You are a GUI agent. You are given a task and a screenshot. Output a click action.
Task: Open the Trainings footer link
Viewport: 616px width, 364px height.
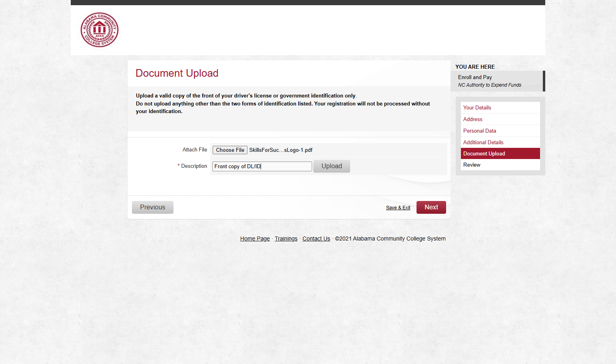pyautogui.click(x=286, y=239)
